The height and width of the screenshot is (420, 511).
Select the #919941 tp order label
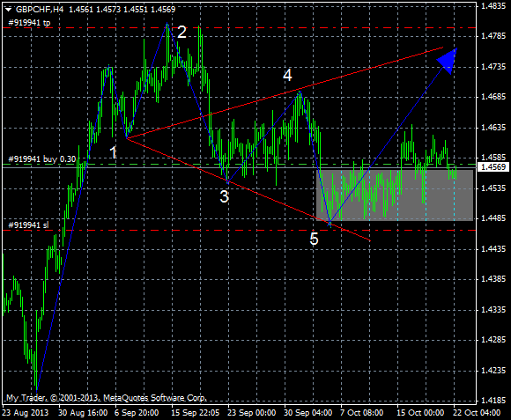coord(29,23)
